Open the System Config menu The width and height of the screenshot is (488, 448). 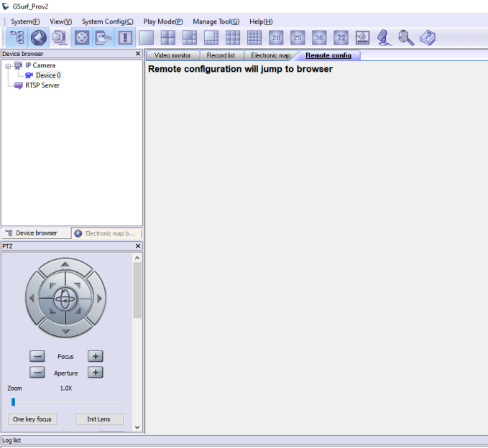[x=107, y=22]
